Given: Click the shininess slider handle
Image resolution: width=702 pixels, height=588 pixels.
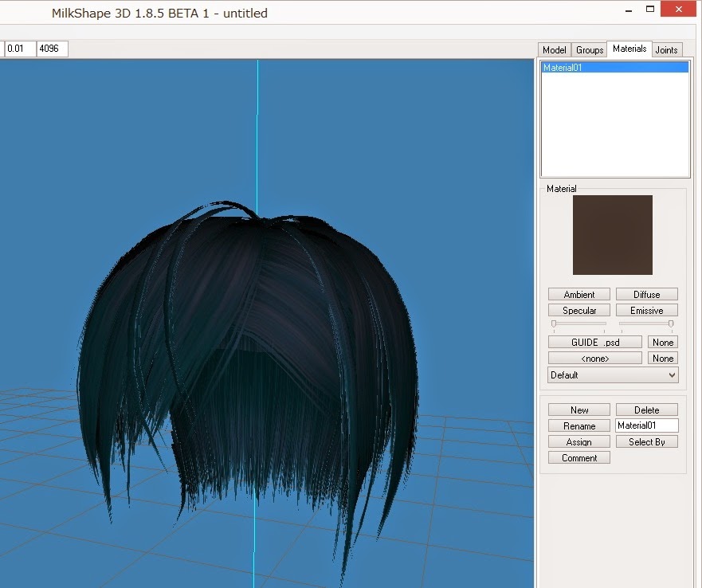Looking at the screenshot, I should tap(554, 323).
